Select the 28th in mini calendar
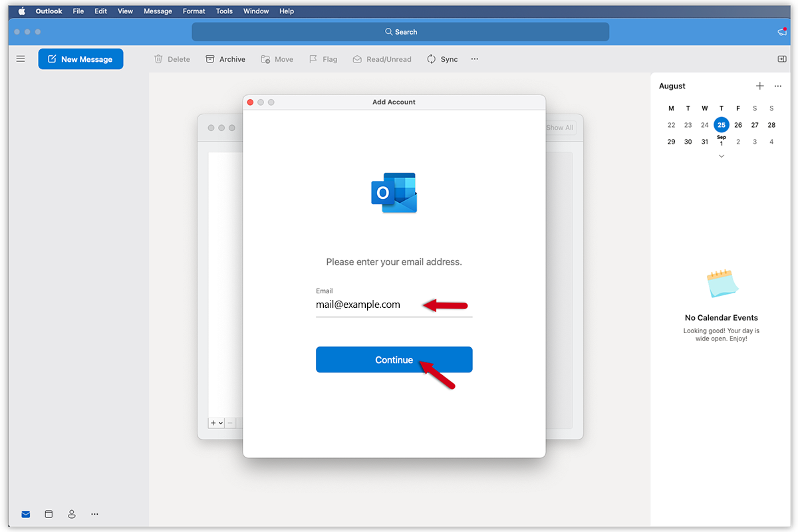The width and height of the screenshot is (798, 532). pyautogui.click(x=771, y=125)
